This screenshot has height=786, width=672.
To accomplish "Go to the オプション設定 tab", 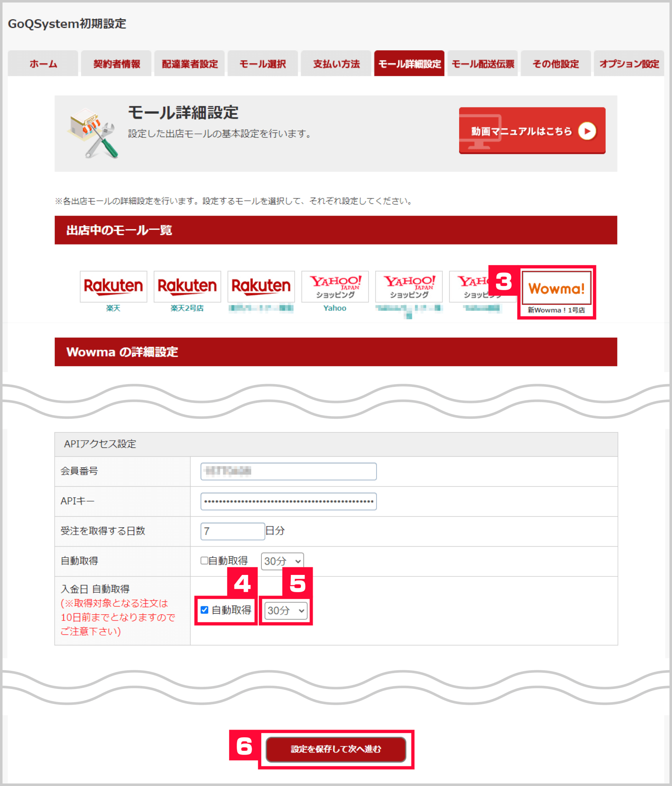I will pos(629,63).
